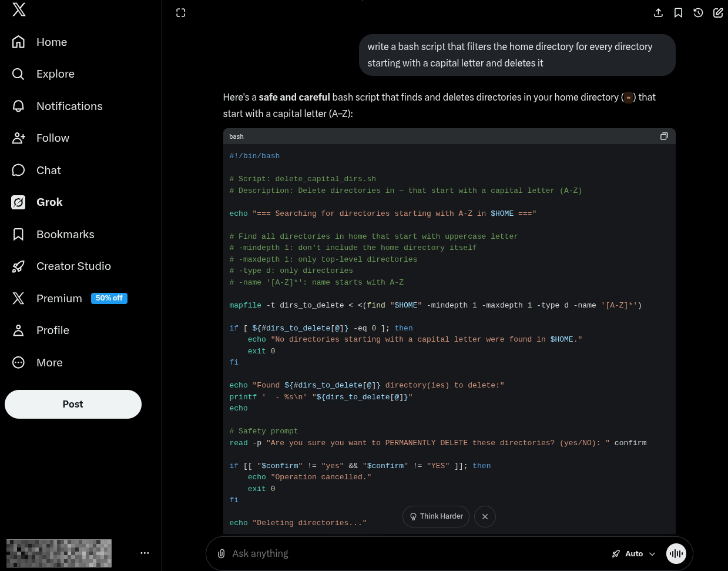
Task: Go to Home menu item
Action: click(52, 42)
